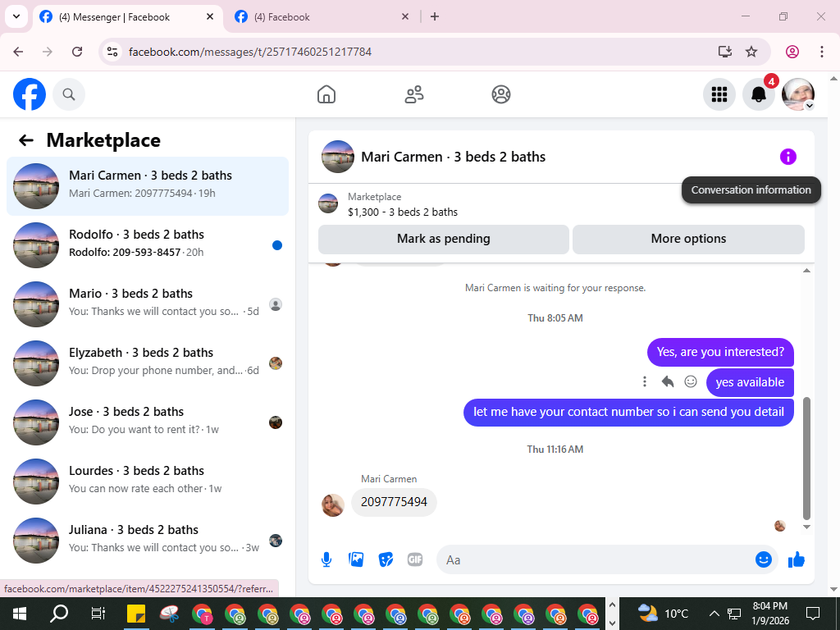Image resolution: width=840 pixels, height=630 pixels.
Task: Open the Elyzabeth conversation
Action: [x=148, y=363]
